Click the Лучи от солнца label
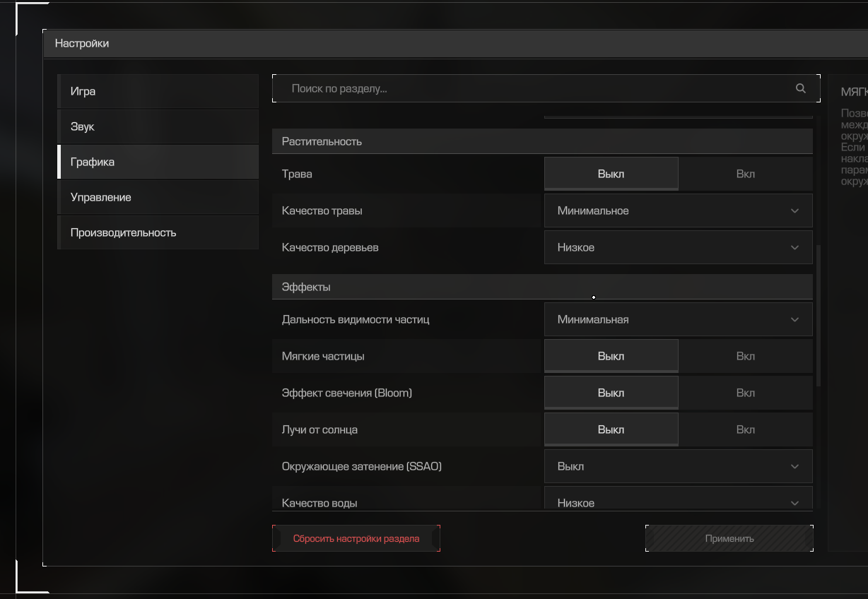The image size is (868, 599). pos(319,429)
